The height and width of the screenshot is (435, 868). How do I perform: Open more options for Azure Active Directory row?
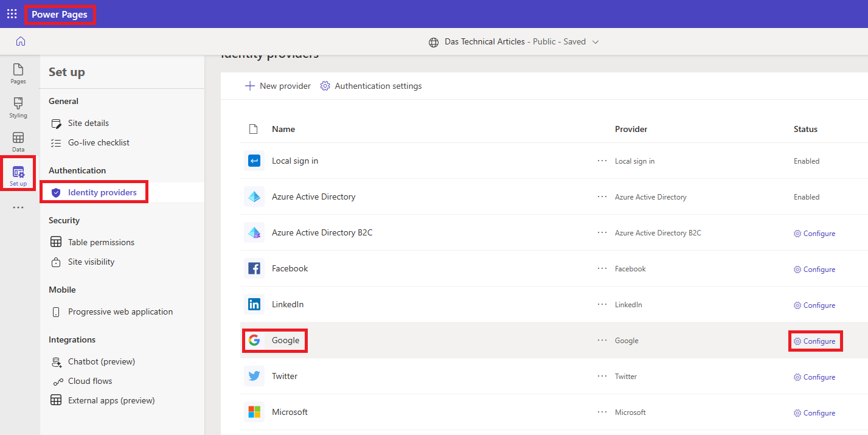[602, 197]
